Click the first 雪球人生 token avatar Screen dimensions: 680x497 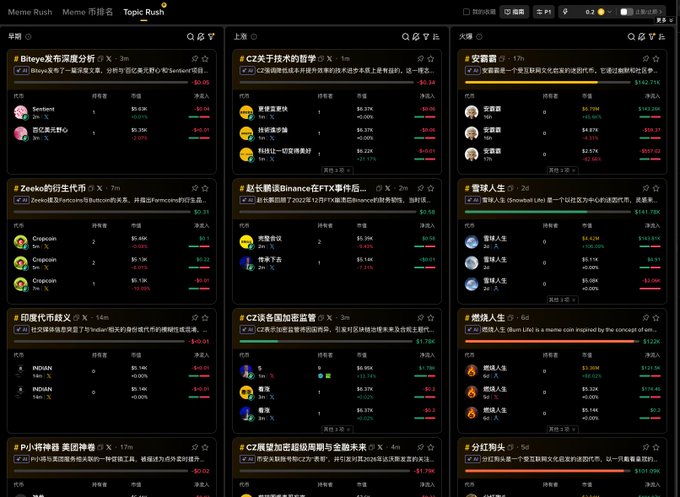click(471, 242)
